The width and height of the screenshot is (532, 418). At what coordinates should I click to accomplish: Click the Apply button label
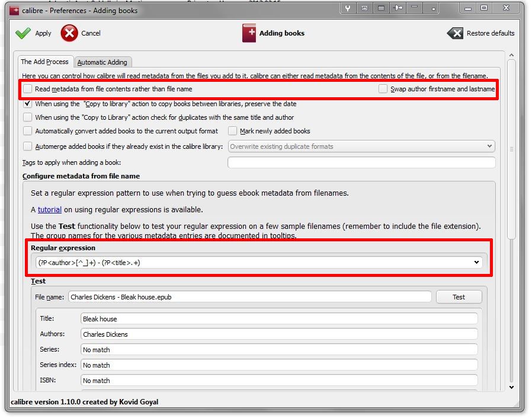[43, 33]
